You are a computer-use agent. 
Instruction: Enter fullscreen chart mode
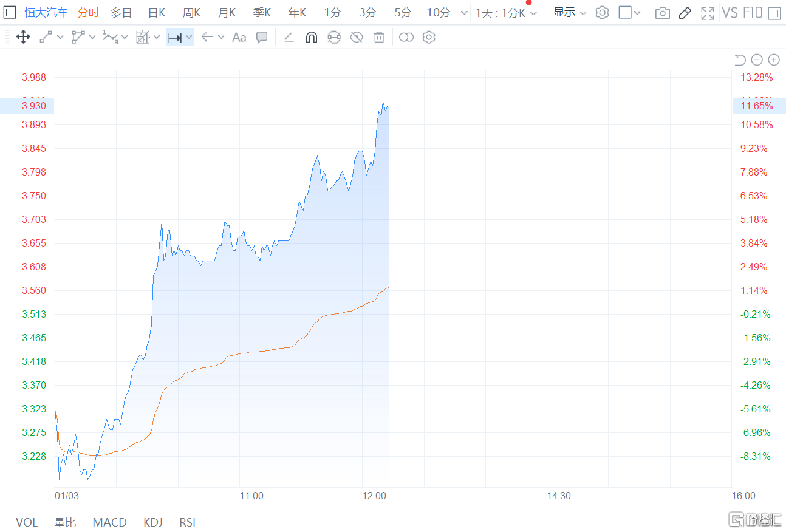click(x=708, y=13)
